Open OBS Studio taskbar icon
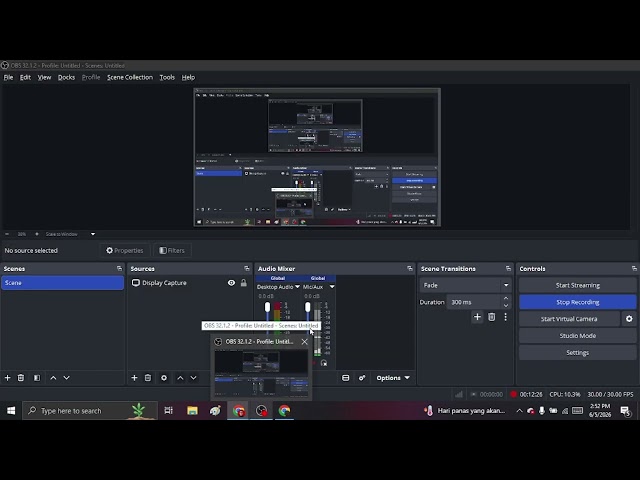 coord(261,411)
